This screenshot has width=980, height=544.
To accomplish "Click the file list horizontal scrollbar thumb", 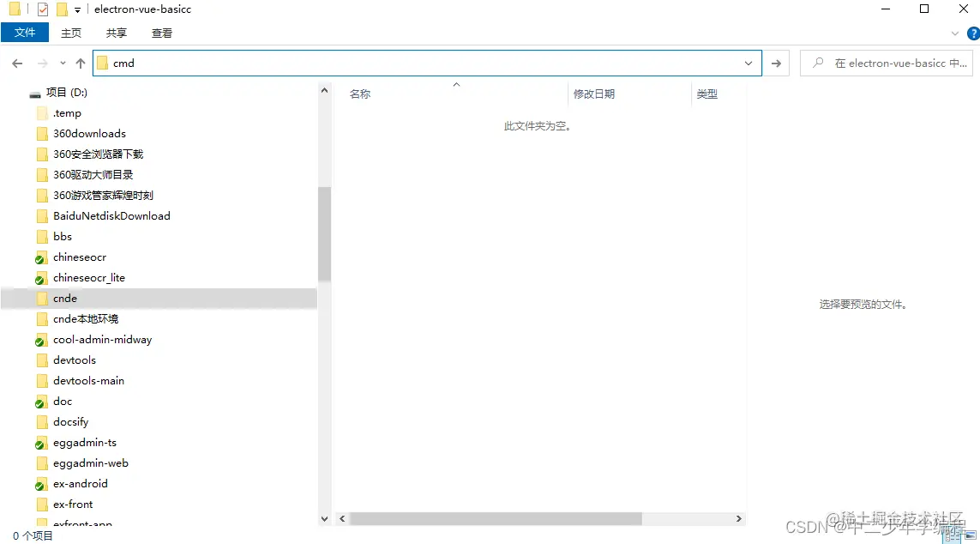I will [496, 519].
